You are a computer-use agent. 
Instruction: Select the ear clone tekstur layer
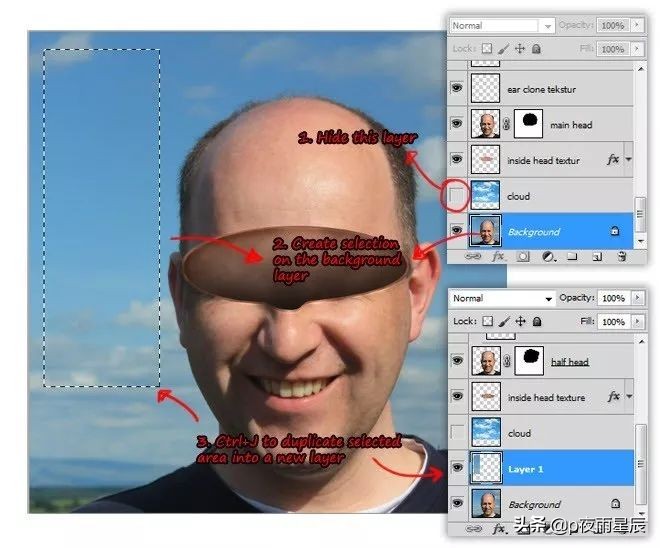541,88
